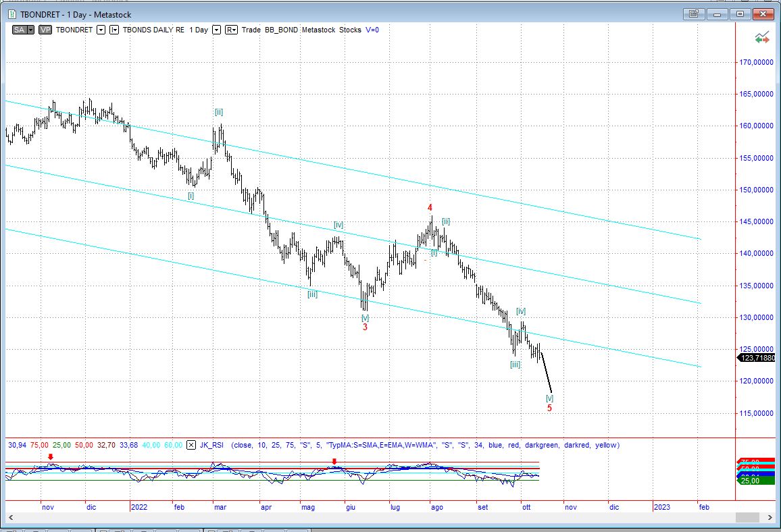Click the 1 Day periodicity text
This screenshot has height=532, width=781.
(x=199, y=30)
